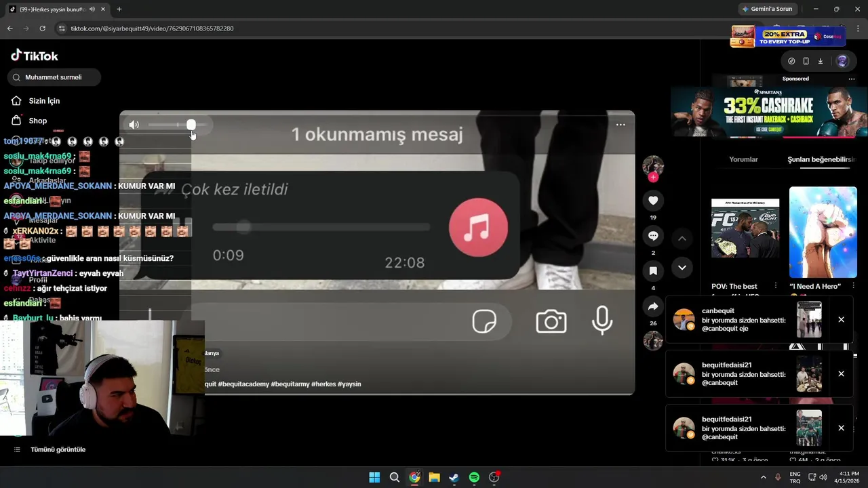Open the Spartans 33% Cashrake banner ad
The image size is (868, 488).
point(770,113)
